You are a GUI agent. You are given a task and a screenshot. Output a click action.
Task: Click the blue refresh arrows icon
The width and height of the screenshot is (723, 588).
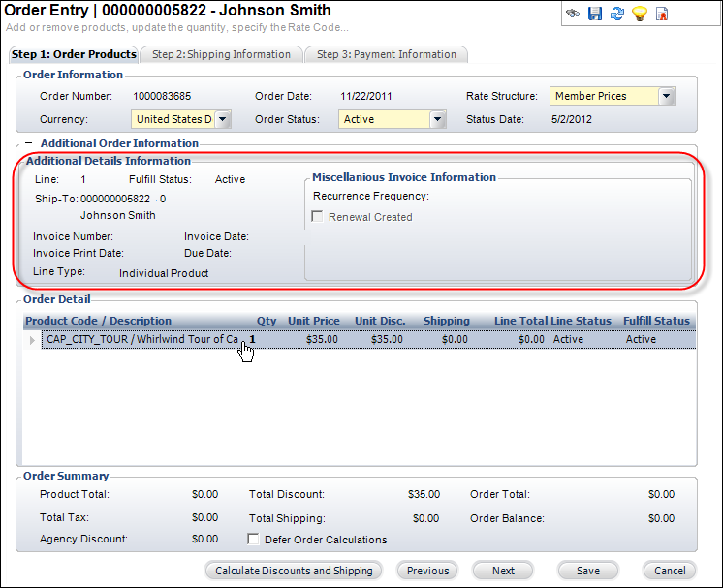pyautogui.click(x=616, y=14)
